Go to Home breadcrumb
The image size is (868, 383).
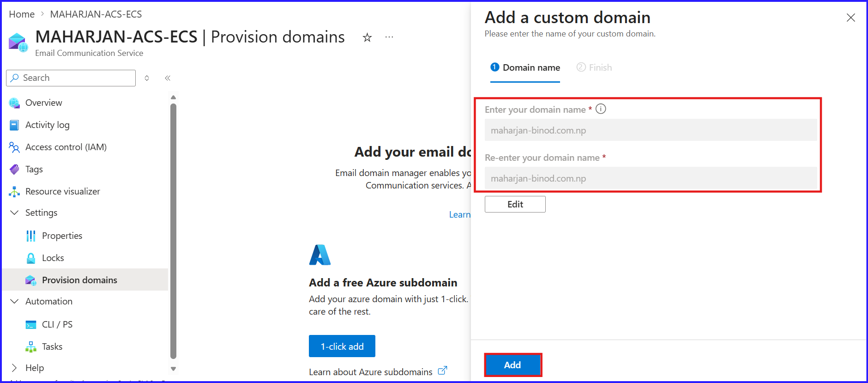point(22,14)
